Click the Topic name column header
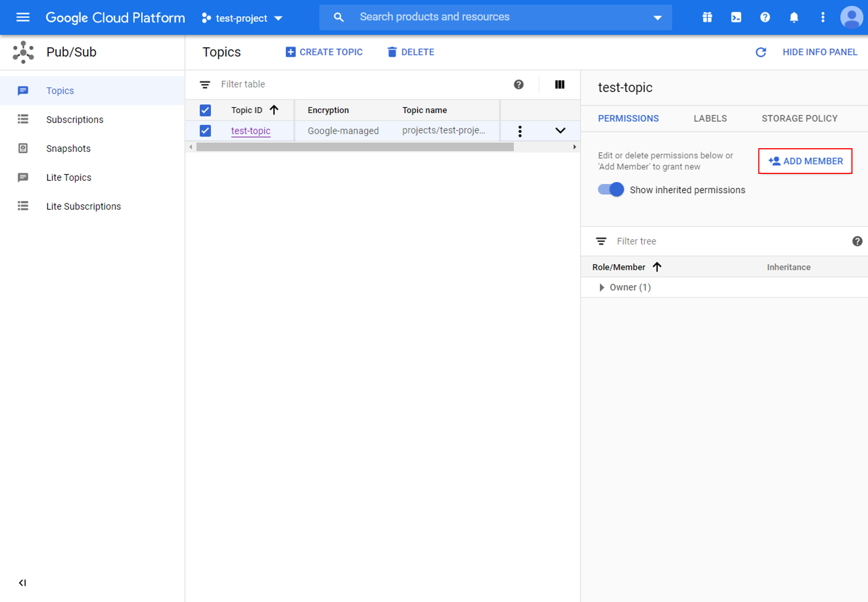868x602 pixels. click(424, 110)
